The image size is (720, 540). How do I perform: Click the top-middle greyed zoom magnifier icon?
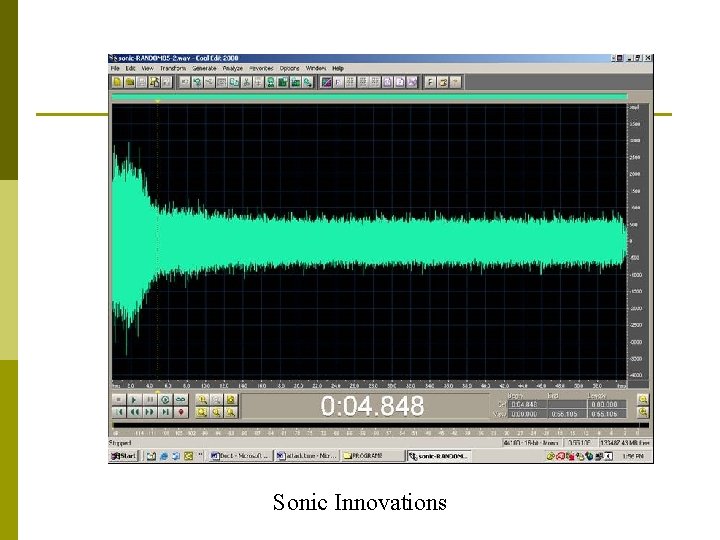point(216,400)
